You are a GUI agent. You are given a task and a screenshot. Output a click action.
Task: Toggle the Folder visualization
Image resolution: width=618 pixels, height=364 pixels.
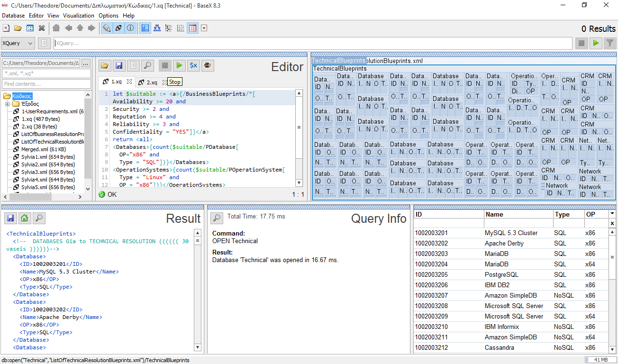pyautogui.click(x=169, y=28)
